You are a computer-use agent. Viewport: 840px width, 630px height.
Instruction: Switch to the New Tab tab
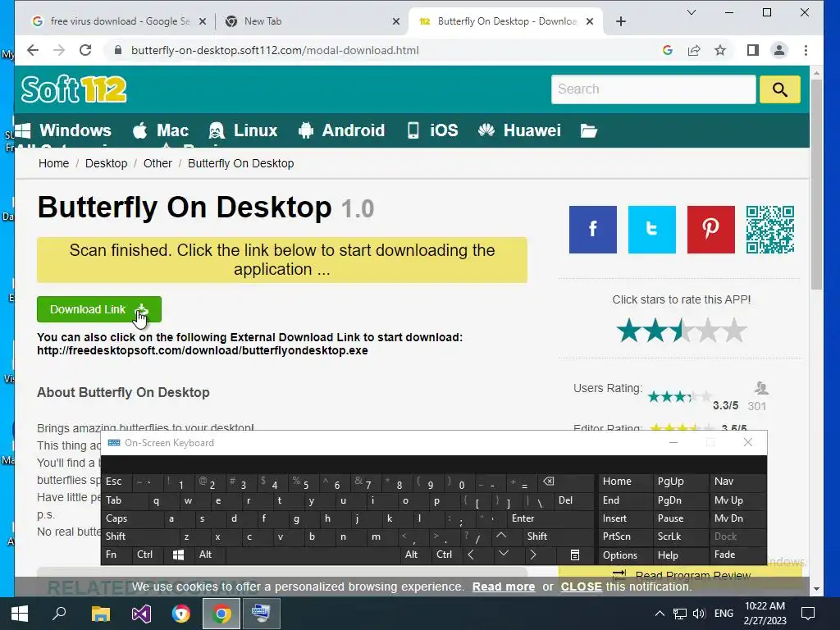click(311, 21)
